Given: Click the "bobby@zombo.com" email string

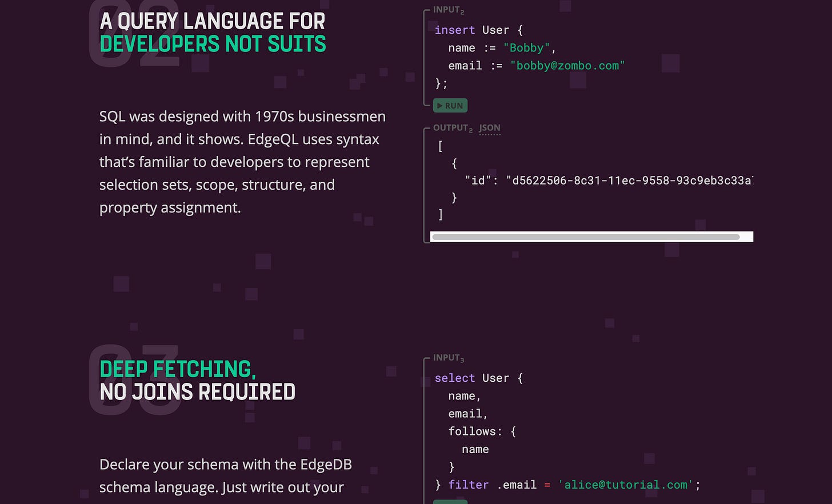Looking at the screenshot, I should tap(567, 66).
